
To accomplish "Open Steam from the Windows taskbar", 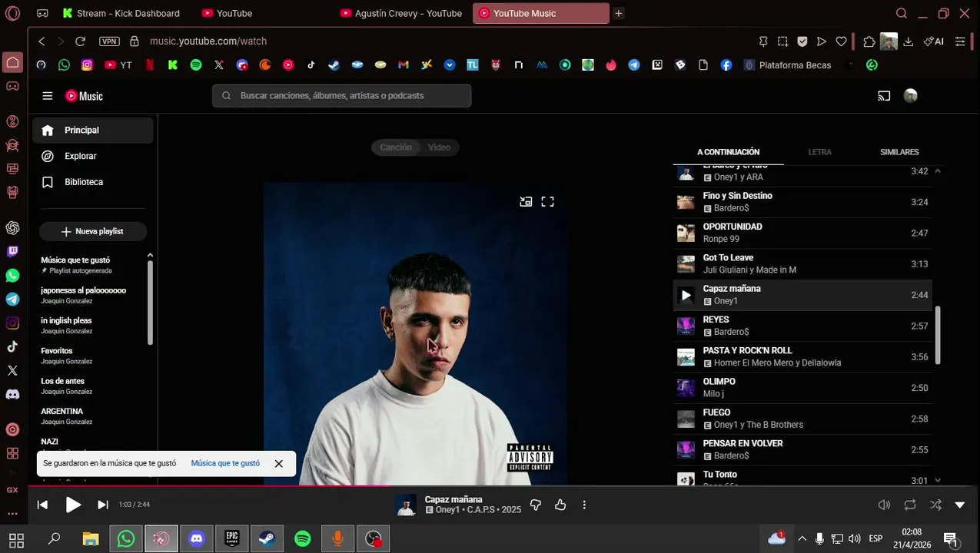I will click(x=267, y=539).
